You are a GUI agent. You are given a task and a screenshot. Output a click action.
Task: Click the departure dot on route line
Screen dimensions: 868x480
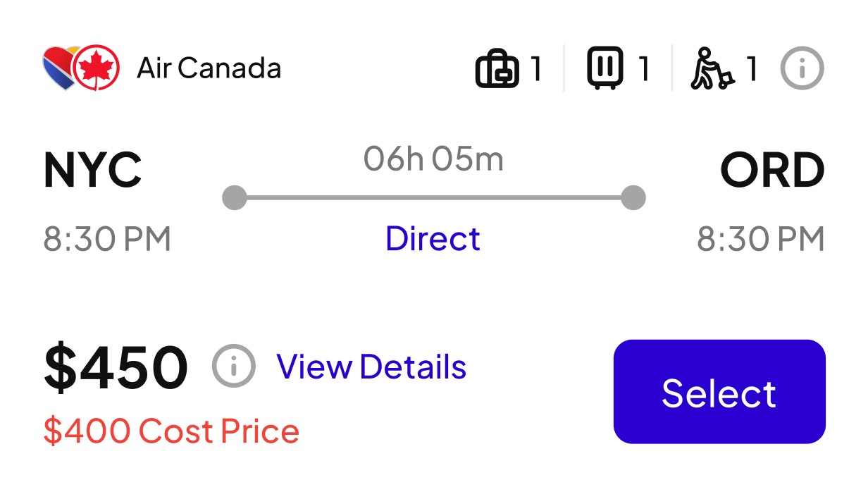(235, 197)
